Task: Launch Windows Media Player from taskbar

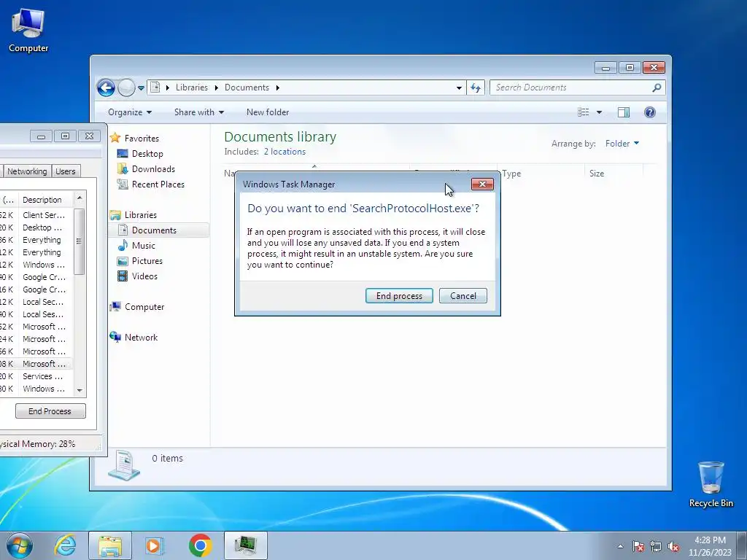Action: click(153, 545)
